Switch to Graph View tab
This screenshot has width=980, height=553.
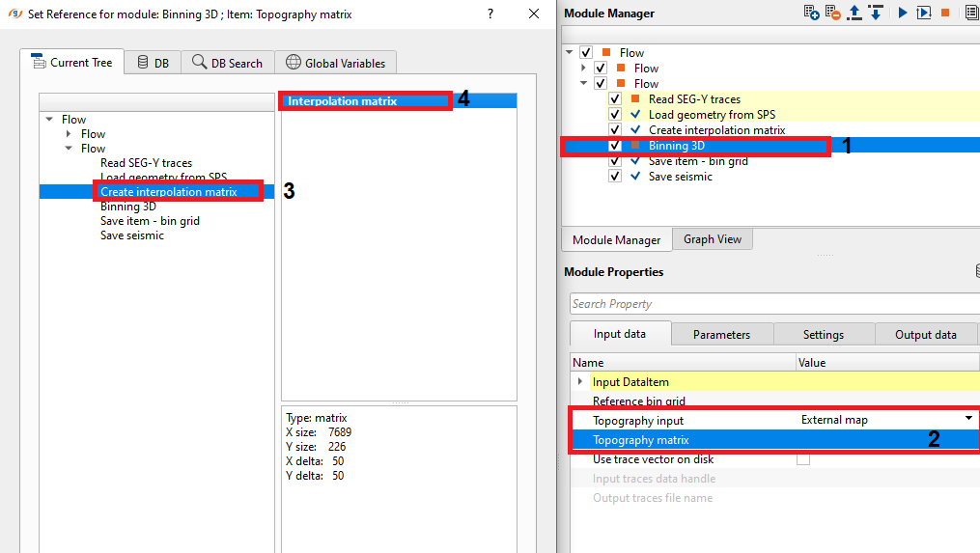(713, 239)
